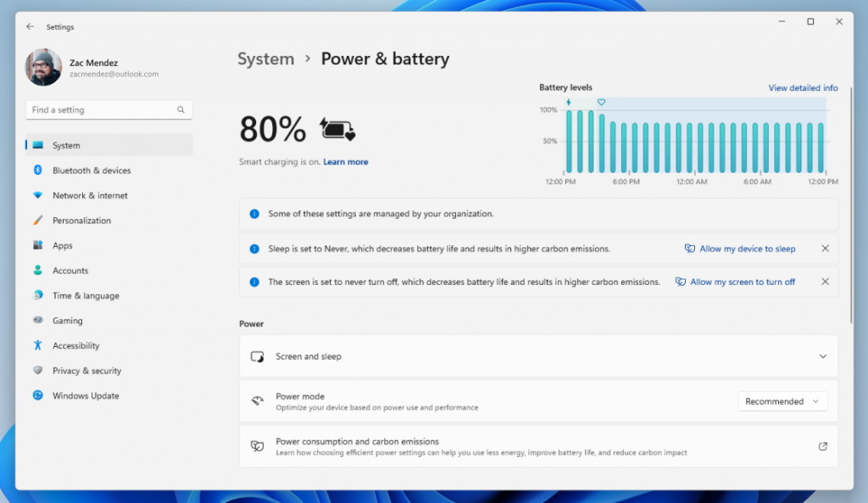868x503 pixels.
Task: Click Allow my device to sleep
Action: (x=746, y=249)
